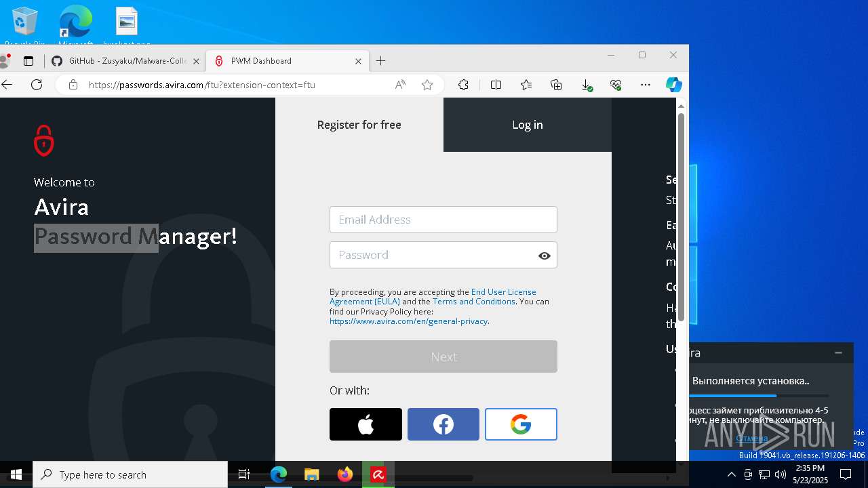The height and width of the screenshot is (488, 868).
Task: Minimize the Avira installer popup
Action: pos(839,352)
